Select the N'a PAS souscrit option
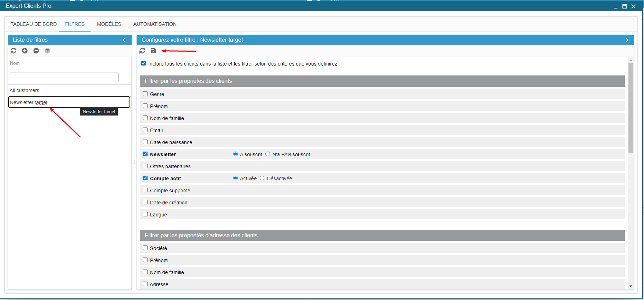The height and width of the screenshot is (300, 644). (268, 154)
